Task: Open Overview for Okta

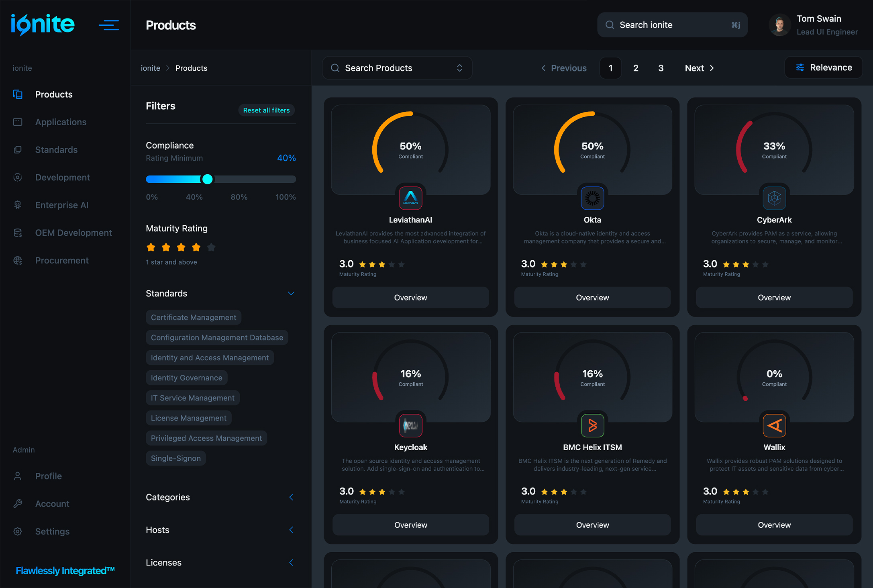Action: 592,297
